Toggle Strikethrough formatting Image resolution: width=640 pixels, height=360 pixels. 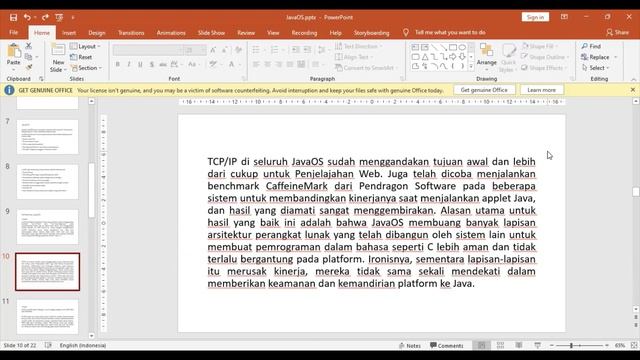pyautogui.click(x=163, y=64)
